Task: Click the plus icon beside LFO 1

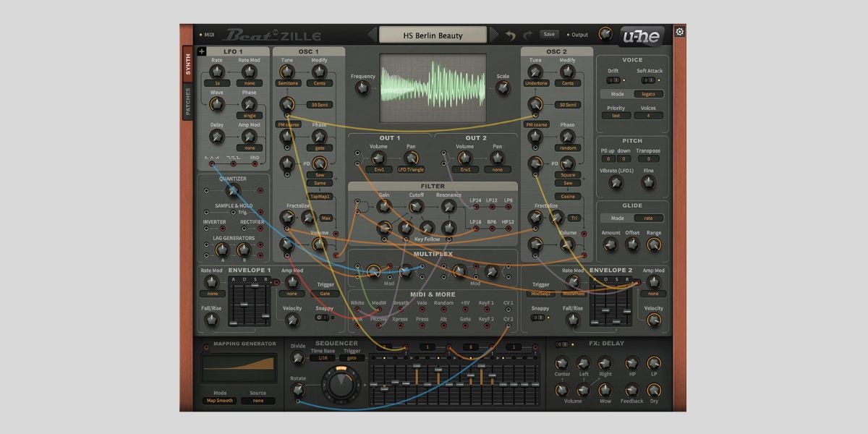Action: point(201,51)
